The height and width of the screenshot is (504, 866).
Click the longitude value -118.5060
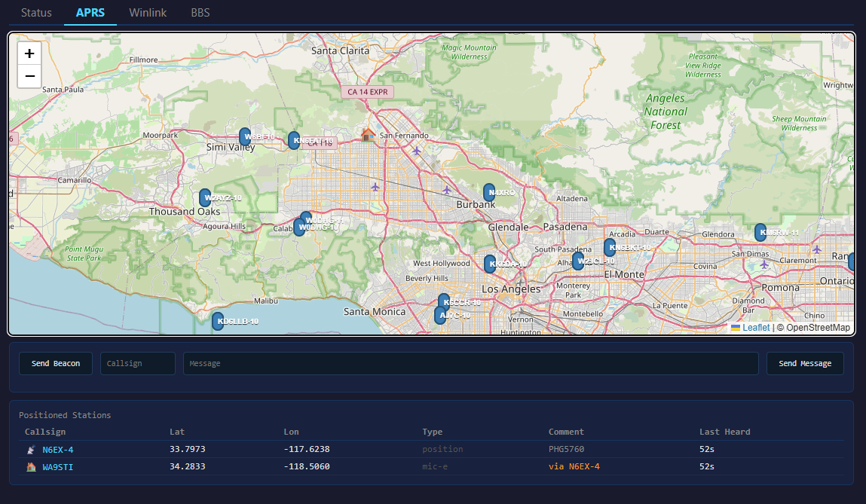point(307,466)
